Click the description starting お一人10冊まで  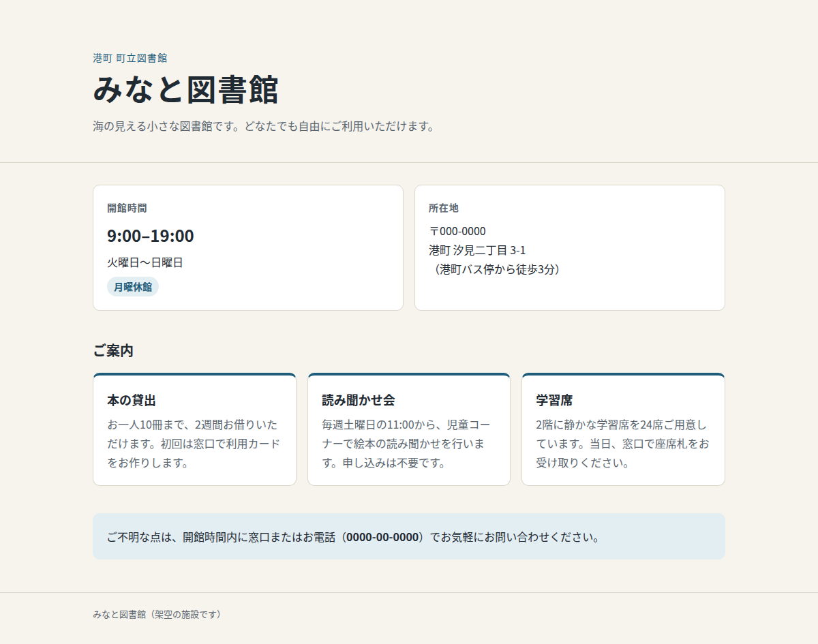(194, 444)
